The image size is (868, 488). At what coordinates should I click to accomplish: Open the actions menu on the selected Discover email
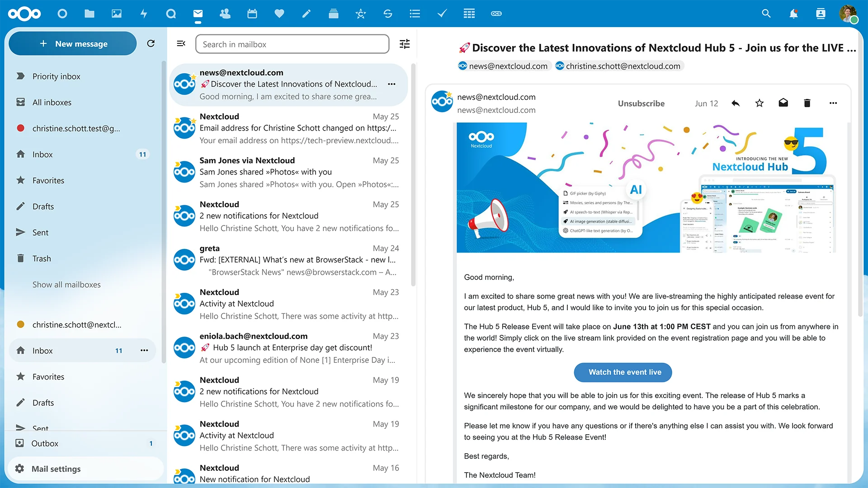(x=392, y=84)
